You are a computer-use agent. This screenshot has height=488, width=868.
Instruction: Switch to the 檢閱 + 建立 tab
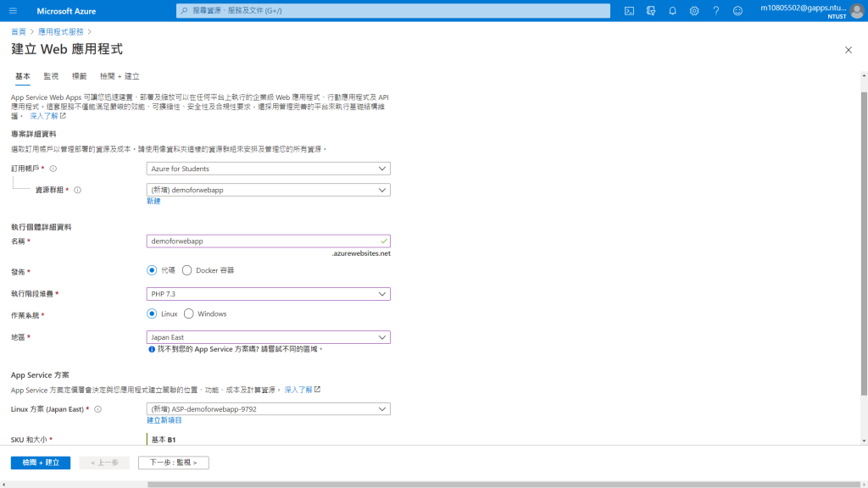click(120, 76)
